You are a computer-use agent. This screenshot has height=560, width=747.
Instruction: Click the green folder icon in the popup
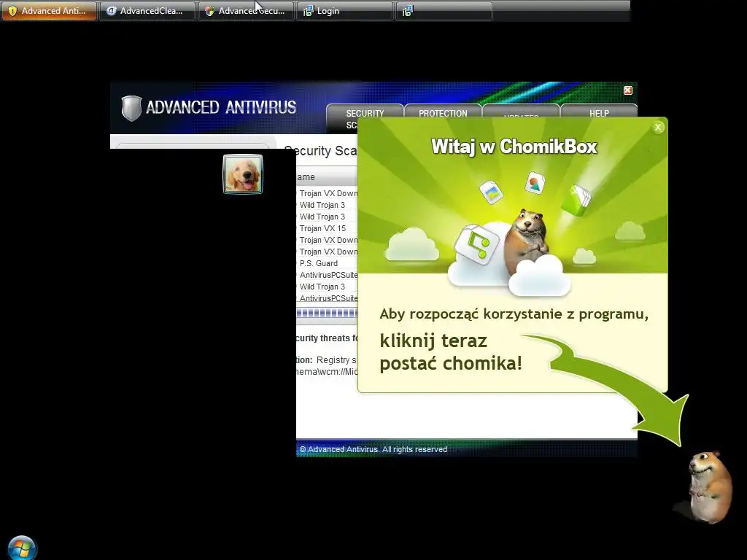pyautogui.click(x=576, y=201)
